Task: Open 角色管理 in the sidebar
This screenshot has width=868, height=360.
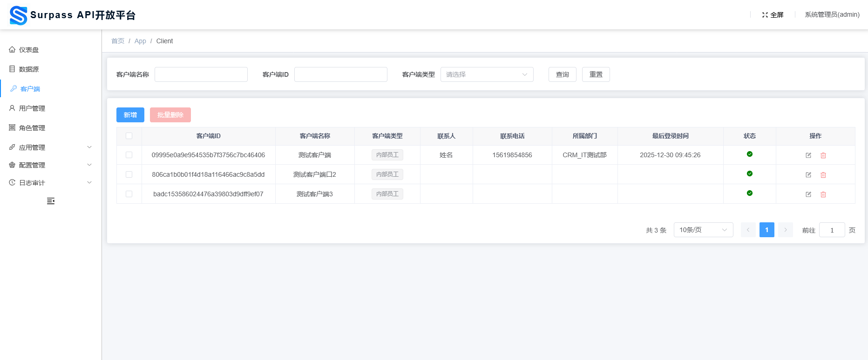Action: 51,128
